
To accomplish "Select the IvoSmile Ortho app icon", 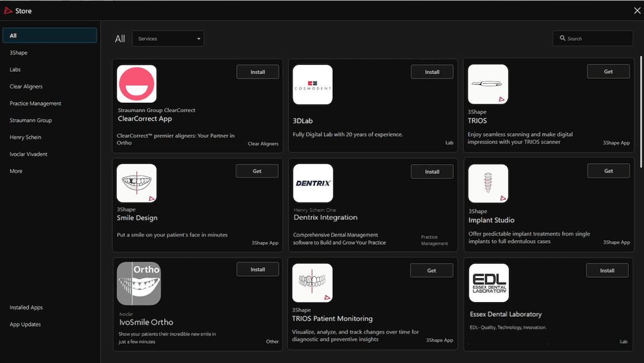I will [139, 284].
